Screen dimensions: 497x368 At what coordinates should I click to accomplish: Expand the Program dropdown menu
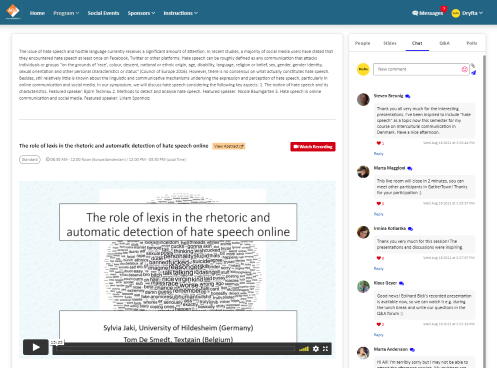[x=66, y=13]
